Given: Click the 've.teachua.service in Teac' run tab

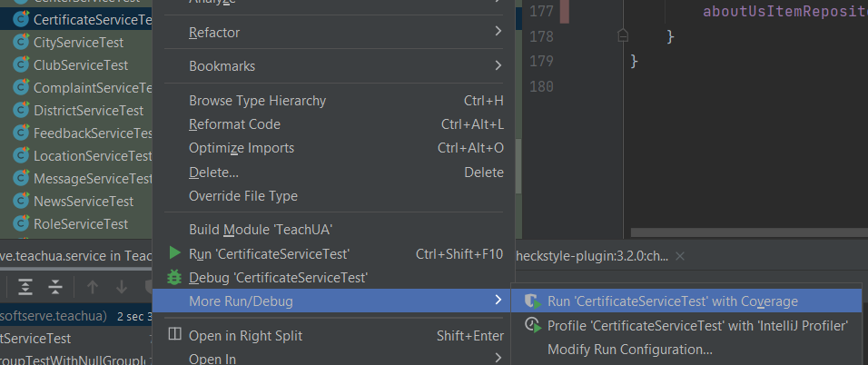Looking at the screenshot, I should 76,254.
